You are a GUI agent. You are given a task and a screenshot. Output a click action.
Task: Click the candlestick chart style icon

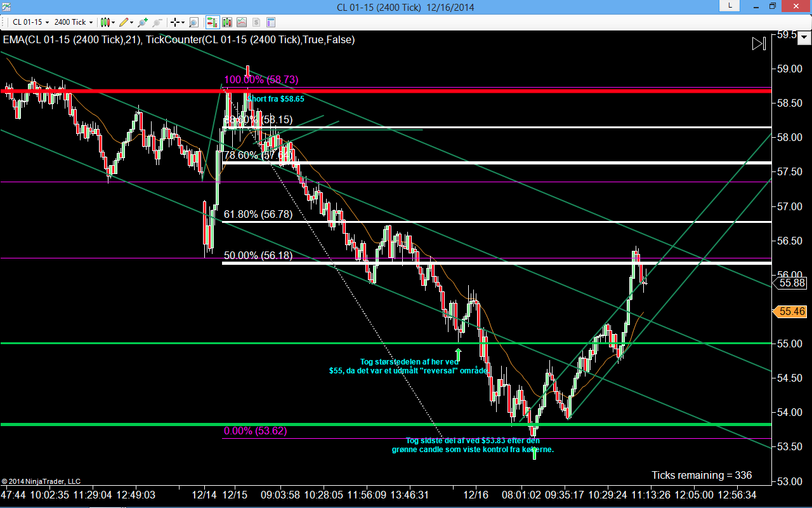coord(105,22)
